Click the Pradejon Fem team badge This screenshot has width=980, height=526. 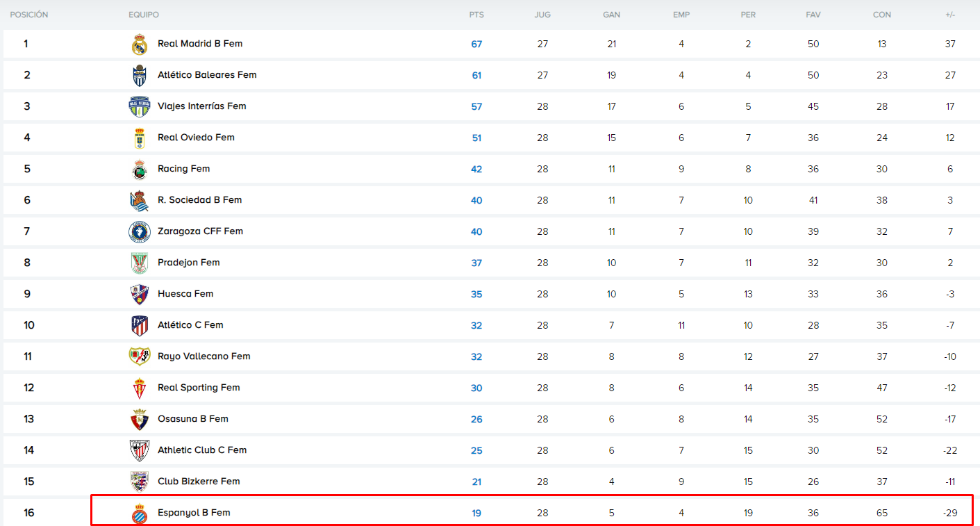pos(140,263)
